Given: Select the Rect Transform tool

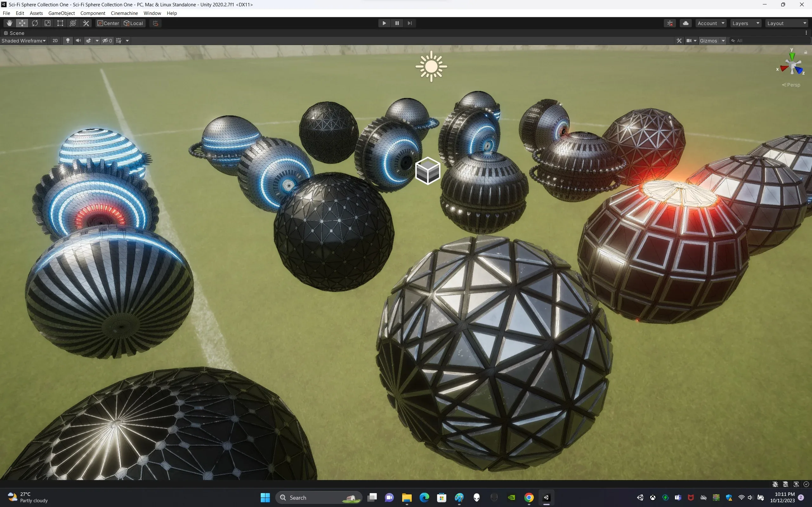Looking at the screenshot, I should click(60, 23).
